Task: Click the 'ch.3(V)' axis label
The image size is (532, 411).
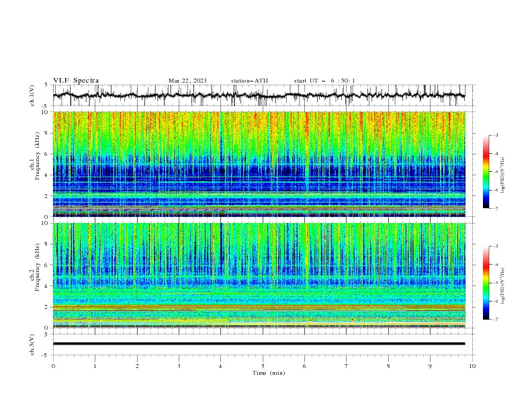Action: [x=32, y=345]
